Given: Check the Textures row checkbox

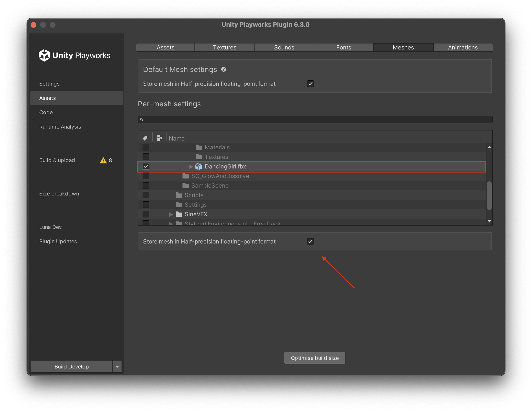Looking at the screenshot, I should pyautogui.click(x=146, y=157).
